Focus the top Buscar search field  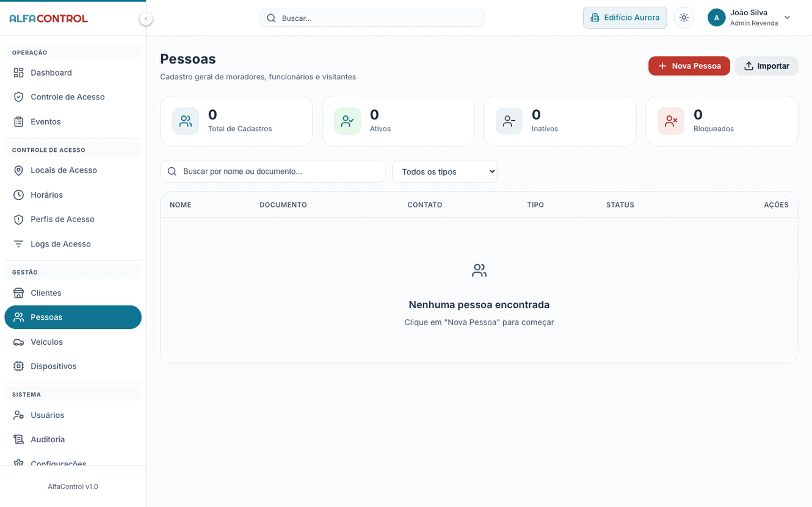click(371, 18)
